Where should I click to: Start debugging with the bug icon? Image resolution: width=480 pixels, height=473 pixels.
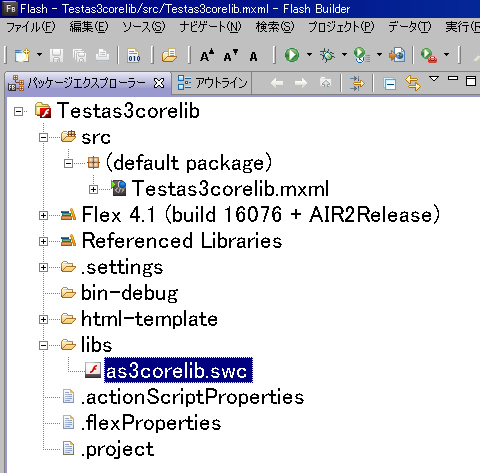pos(327,55)
